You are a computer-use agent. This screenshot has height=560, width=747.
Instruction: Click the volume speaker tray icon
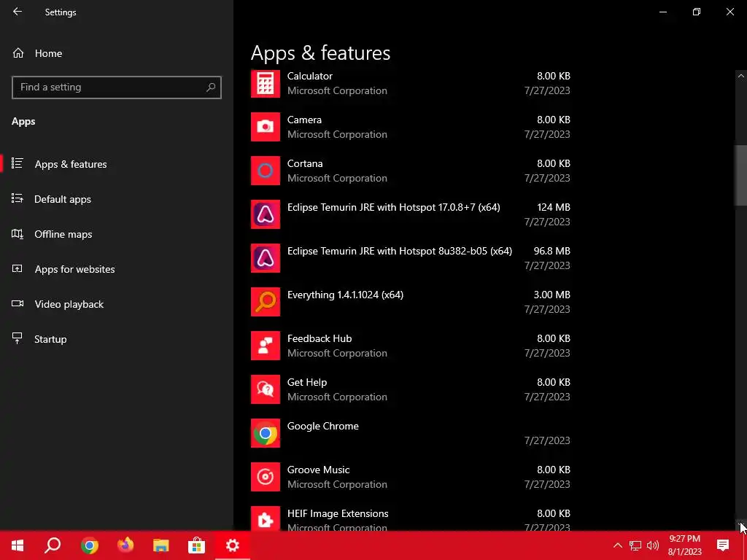[x=653, y=545]
